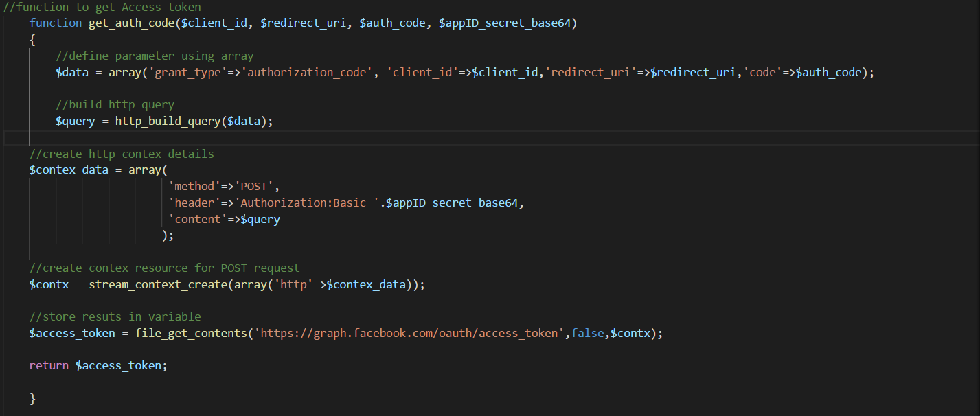Open the graph.facebook.com access_token hyperlink
Viewport: 980px width, 416px height.
tap(409, 333)
